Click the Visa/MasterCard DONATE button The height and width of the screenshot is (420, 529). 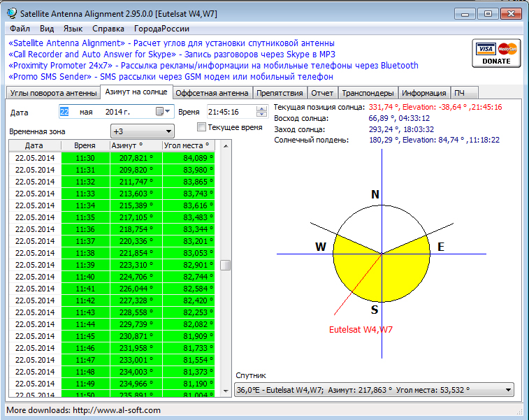496,53
